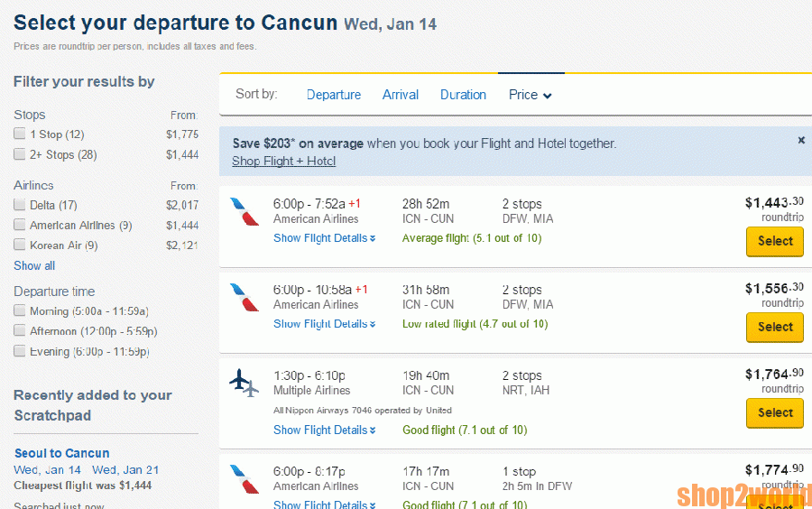The image size is (812, 509).
Task: Click the American Airlines logo on the $1,774 flight
Action: (x=244, y=478)
